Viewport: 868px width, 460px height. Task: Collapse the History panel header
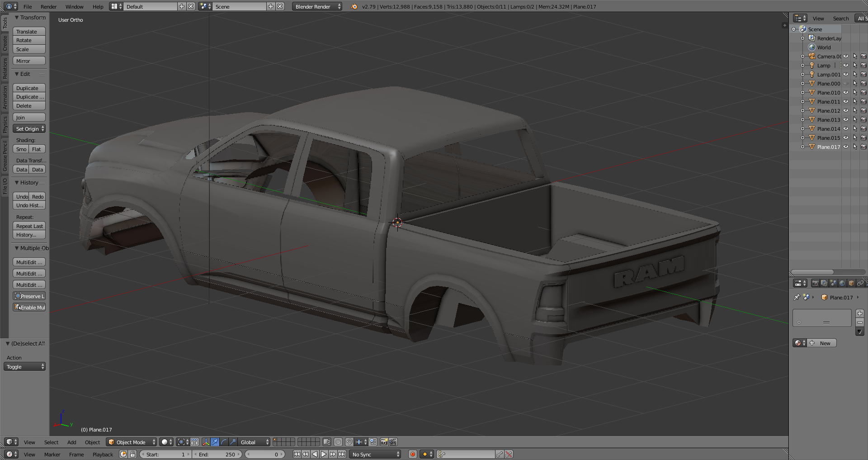point(29,182)
